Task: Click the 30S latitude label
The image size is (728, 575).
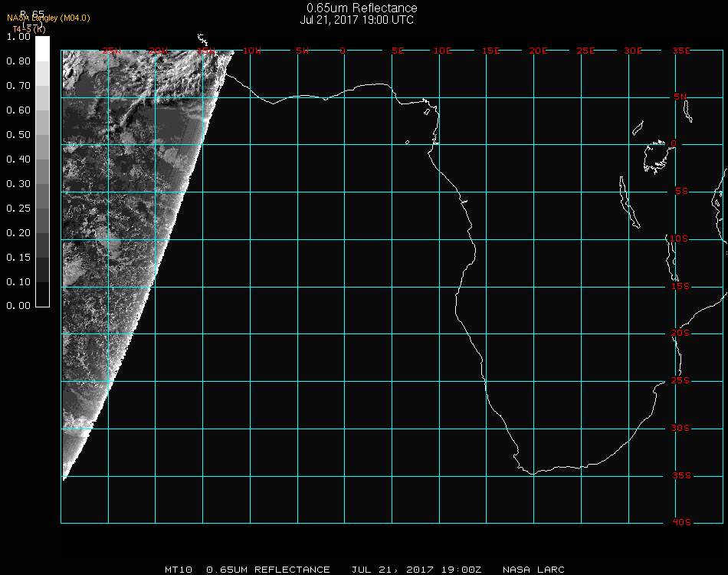Action: click(680, 428)
